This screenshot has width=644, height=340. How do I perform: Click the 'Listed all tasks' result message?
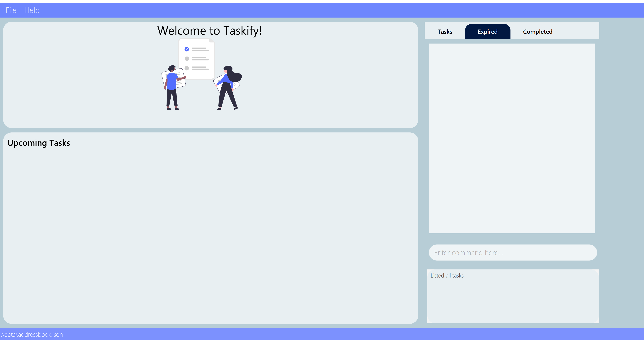point(447,275)
